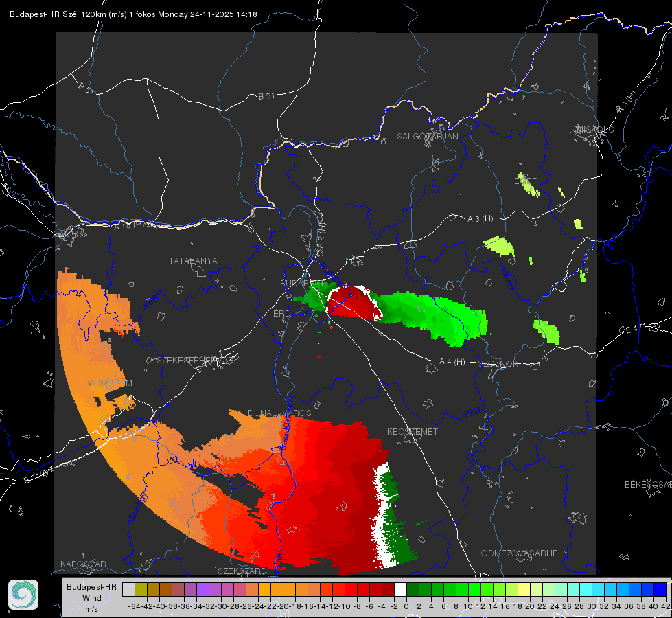Click the DUNAUJVAROS city label
Viewport: 672px width, 618px height.
279,413
